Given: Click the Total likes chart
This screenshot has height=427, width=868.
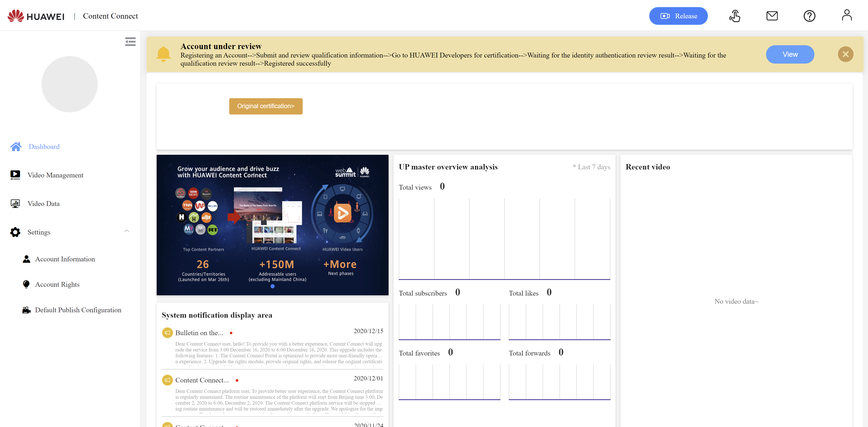Looking at the screenshot, I should click(x=559, y=322).
